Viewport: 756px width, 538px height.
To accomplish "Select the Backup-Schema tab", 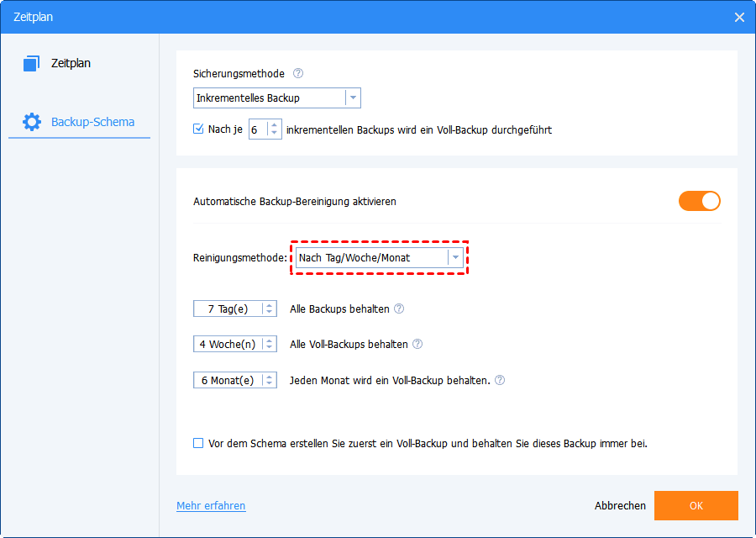I will tap(92, 122).
